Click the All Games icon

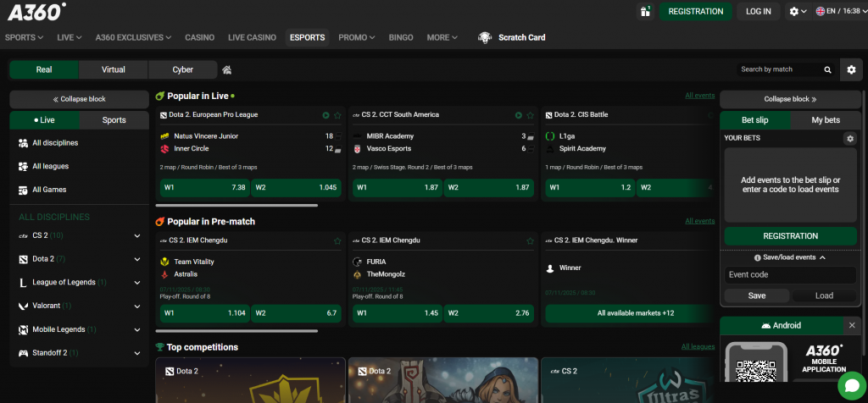(x=23, y=190)
